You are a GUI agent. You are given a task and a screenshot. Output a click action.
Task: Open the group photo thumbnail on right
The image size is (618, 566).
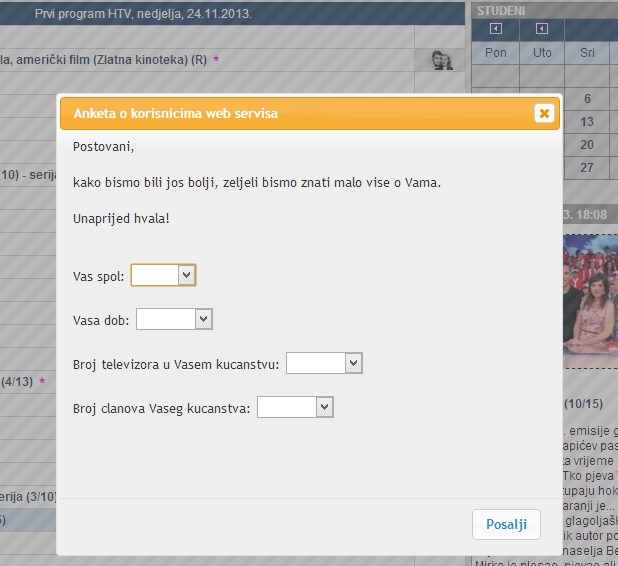590,300
